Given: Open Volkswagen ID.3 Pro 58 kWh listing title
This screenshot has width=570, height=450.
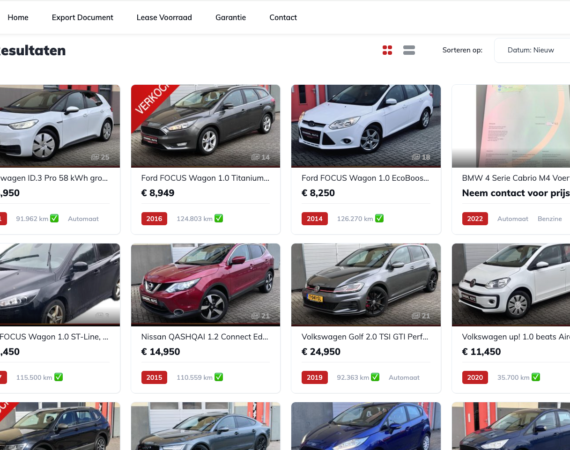Looking at the screenshot, I should [54, 178].
